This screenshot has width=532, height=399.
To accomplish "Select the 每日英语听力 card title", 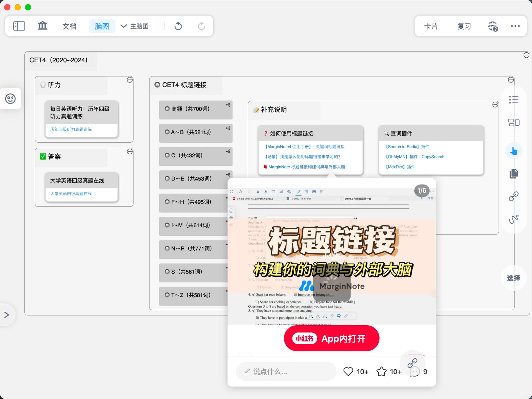I will click(x=80, y=112).
